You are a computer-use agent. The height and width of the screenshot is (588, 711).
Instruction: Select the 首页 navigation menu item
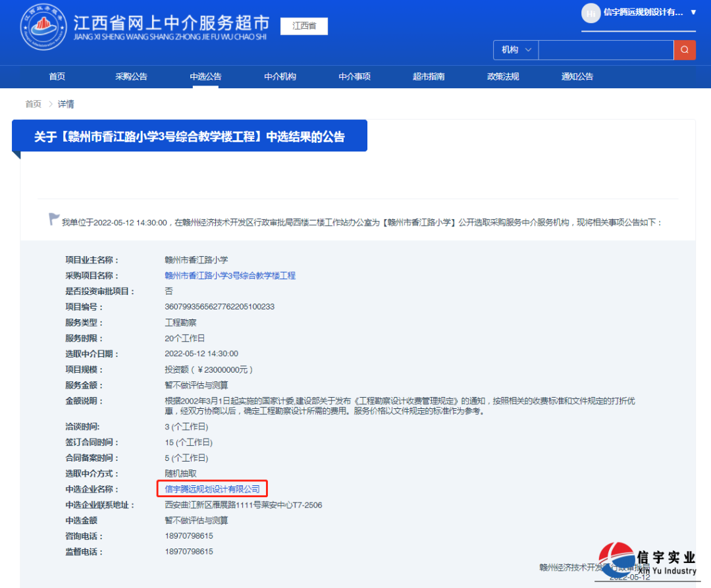[57, 76]
